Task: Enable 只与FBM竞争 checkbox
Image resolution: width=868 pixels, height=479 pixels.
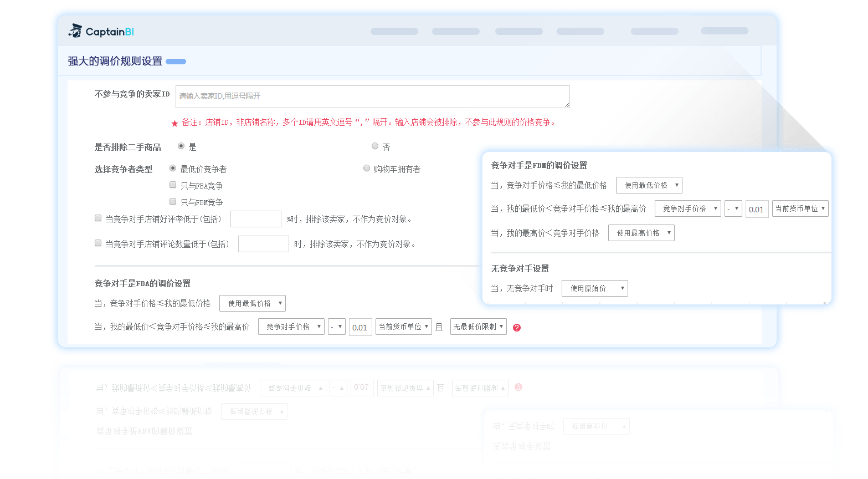Action: (173, 202)
